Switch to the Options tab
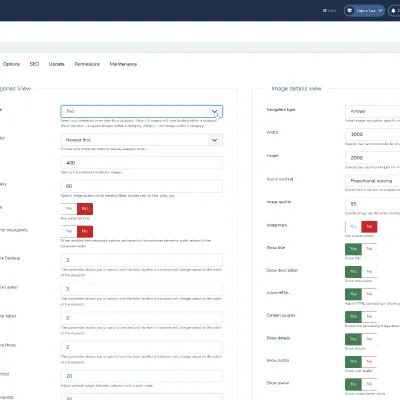 click(x=11, y=64)
